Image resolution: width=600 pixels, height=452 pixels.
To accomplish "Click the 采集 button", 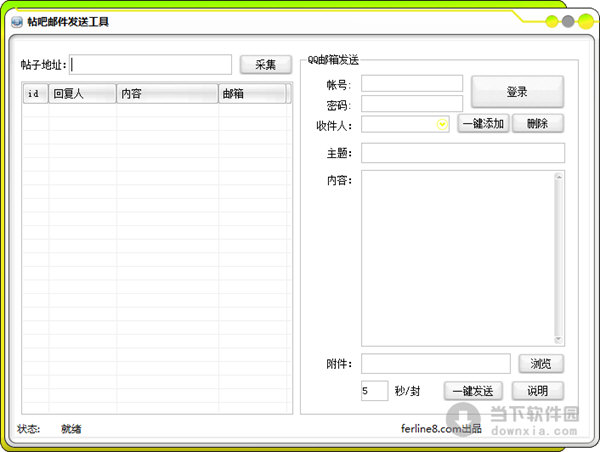I will click(266, 64).
